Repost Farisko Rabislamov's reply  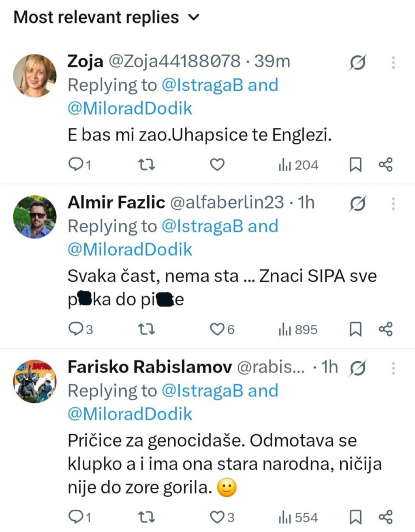[x=147, y=517]
